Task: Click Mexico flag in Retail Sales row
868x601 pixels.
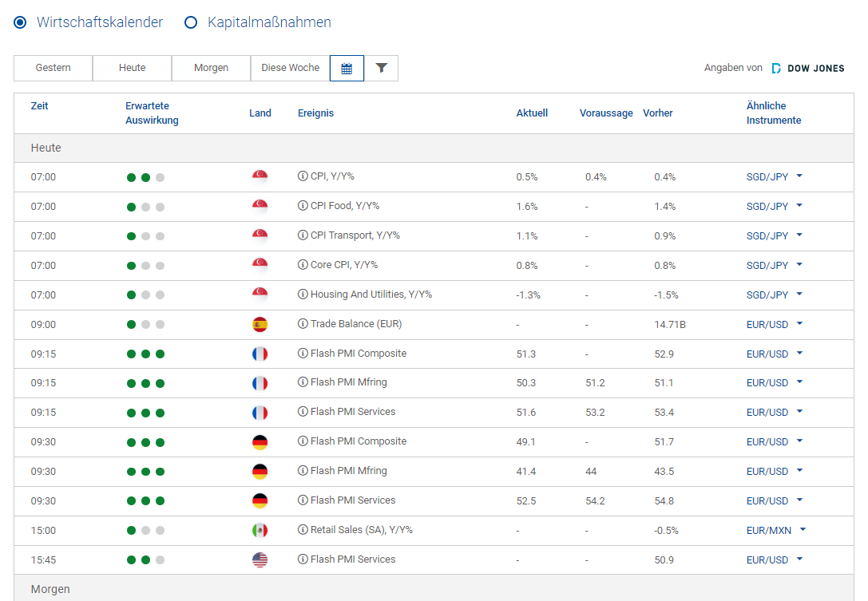Action: [x=260, y=530]
